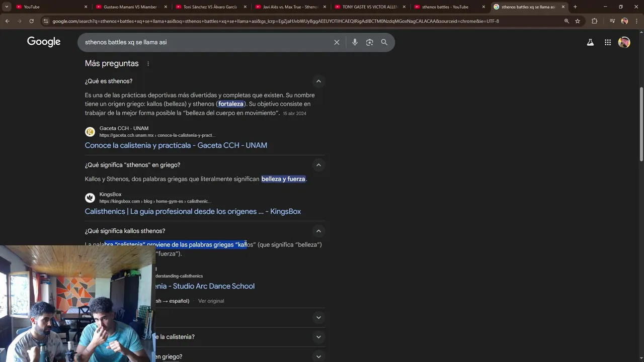Collapse ¿Qué significa kallos sthenos? question
Screen dimensions: 644x362
318,231
